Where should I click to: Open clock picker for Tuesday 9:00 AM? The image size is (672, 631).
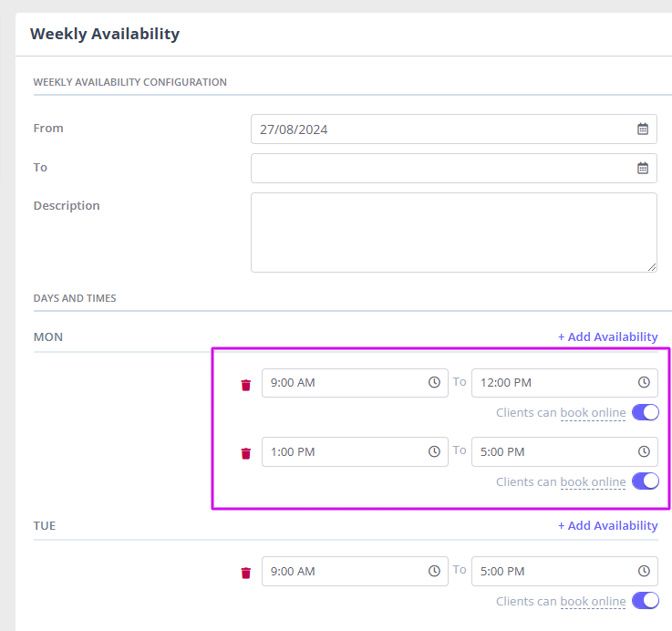pyautogui.click(x=434, y=571)
